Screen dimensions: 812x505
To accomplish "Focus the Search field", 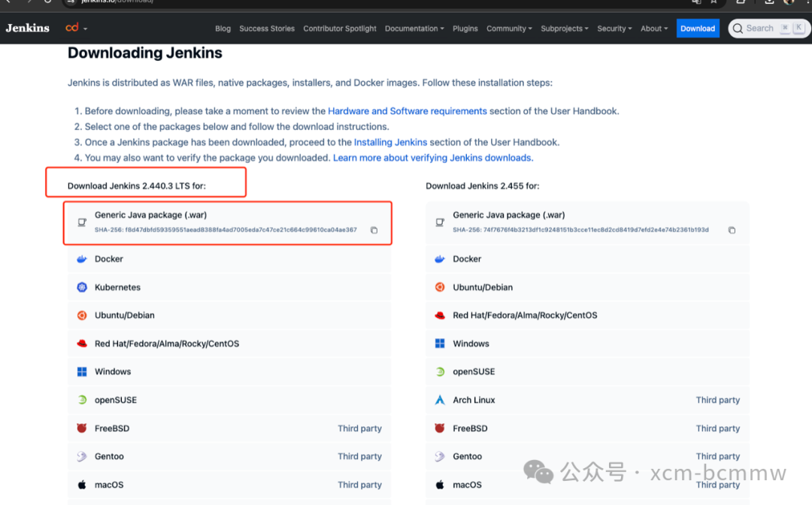I will click(x=769, y=29).
